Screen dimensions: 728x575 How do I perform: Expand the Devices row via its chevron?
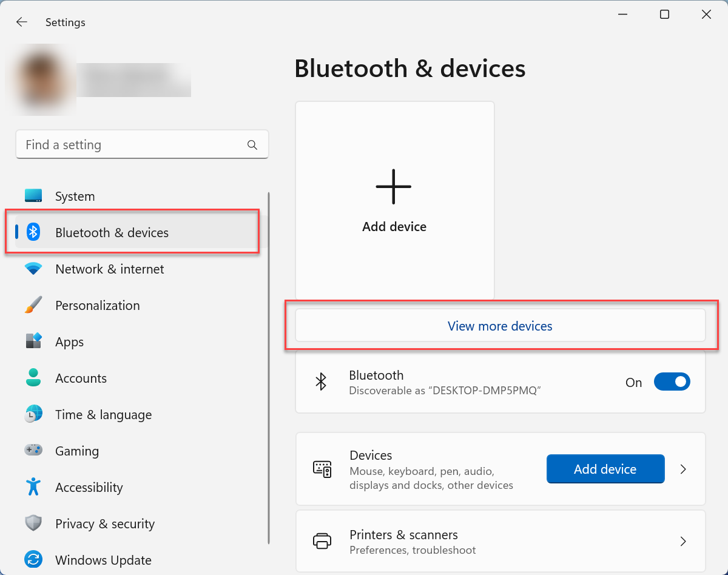[x=683, y=469]
